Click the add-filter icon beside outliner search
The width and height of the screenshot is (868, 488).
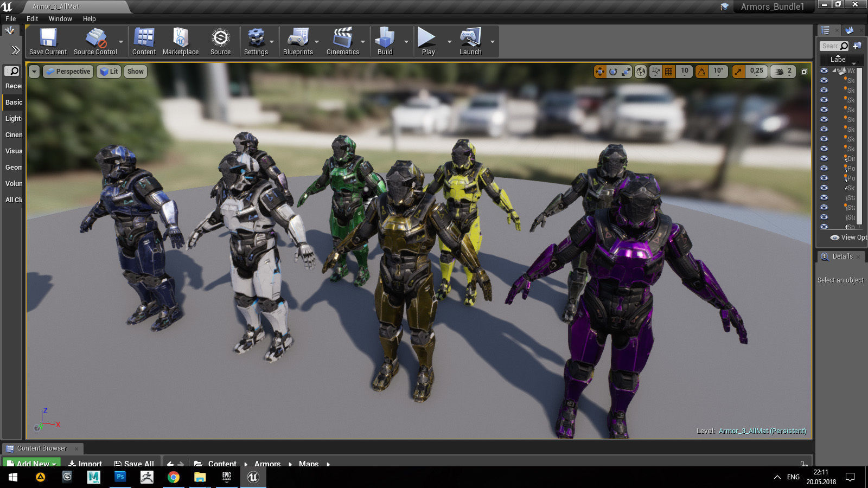click(857, 46)
